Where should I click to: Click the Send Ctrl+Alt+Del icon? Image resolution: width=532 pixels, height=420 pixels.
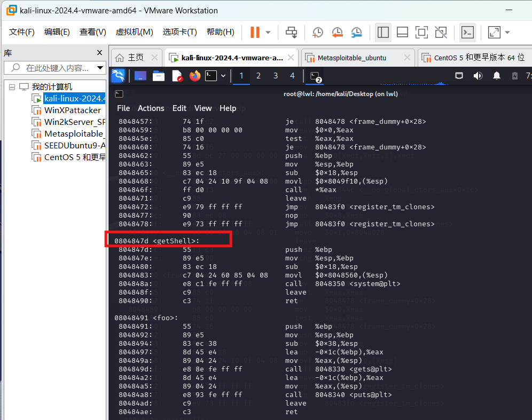[291, 32]
